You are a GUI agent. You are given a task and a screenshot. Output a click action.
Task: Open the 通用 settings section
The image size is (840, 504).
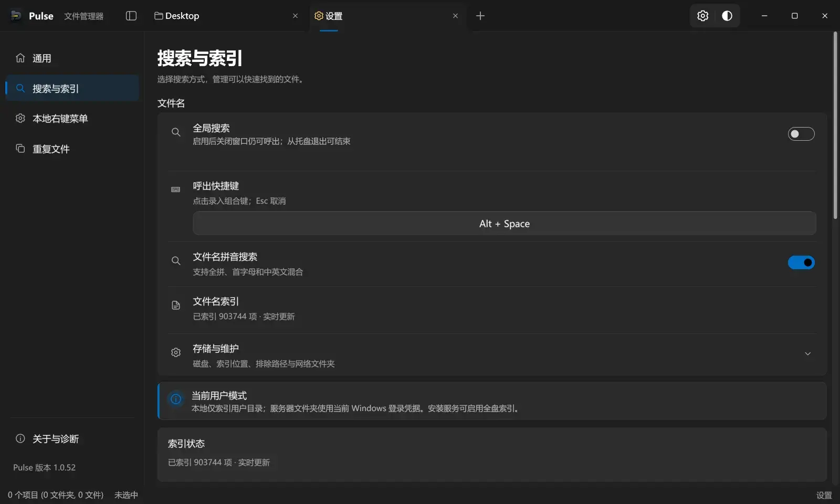pyautogui.click(x=72, y=58)
